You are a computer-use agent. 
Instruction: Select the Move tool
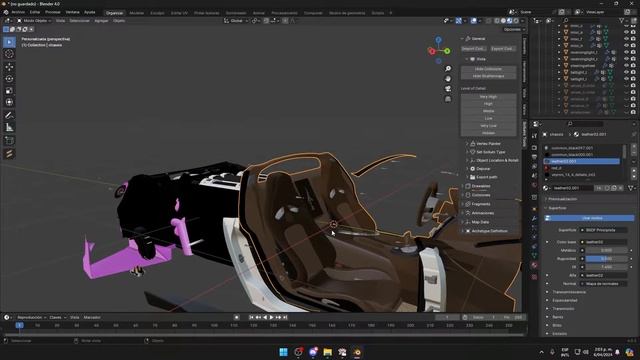(9, 67)
